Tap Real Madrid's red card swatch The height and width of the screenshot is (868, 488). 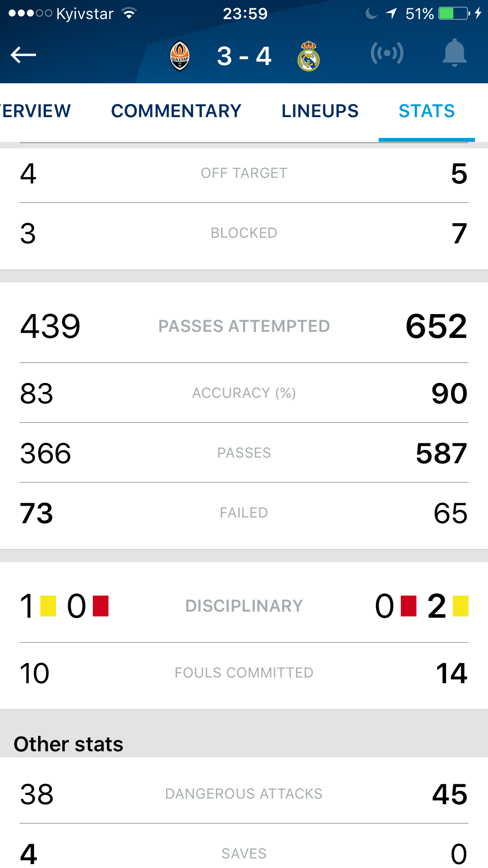coord(409,606)
